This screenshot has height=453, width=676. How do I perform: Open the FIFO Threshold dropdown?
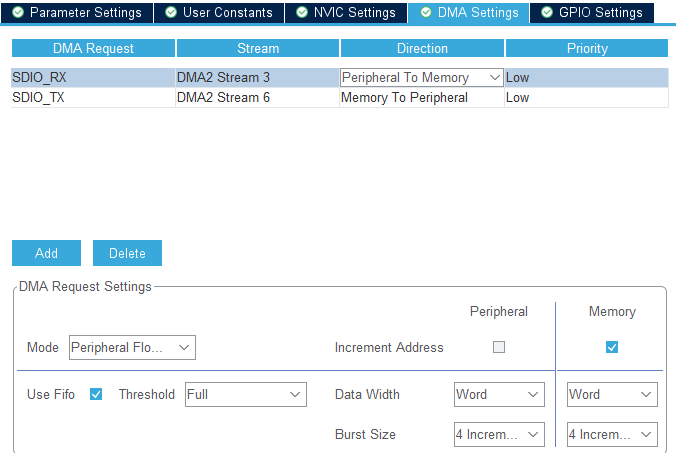pyautogui.click(x=245, y=394)
